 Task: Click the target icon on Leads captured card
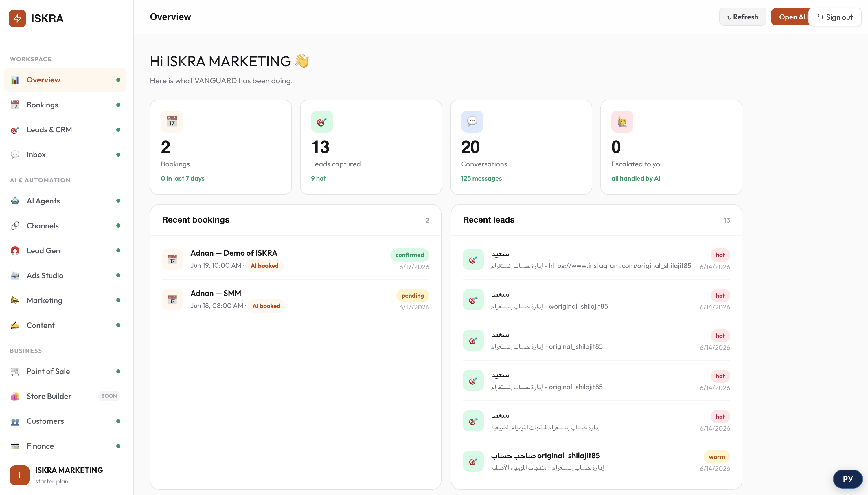(322, 121)
